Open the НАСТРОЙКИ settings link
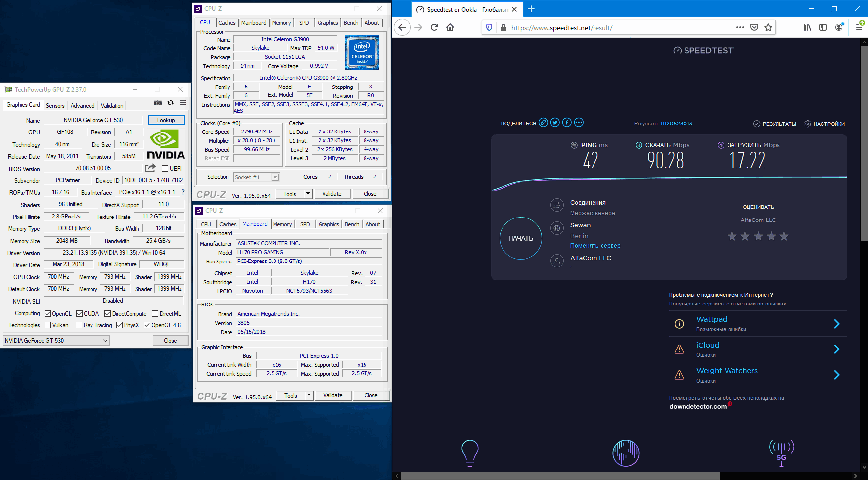This screenshot has height=480, width=868. (x=824, y=124)
